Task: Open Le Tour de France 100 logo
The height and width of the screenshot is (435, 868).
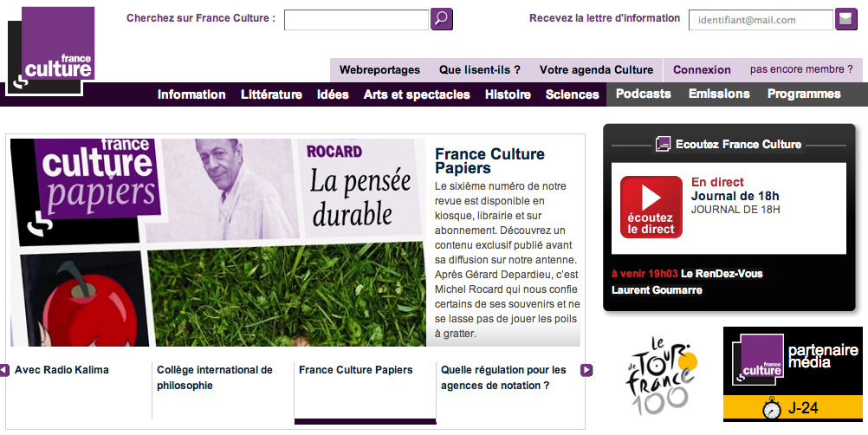Action: 662,375
